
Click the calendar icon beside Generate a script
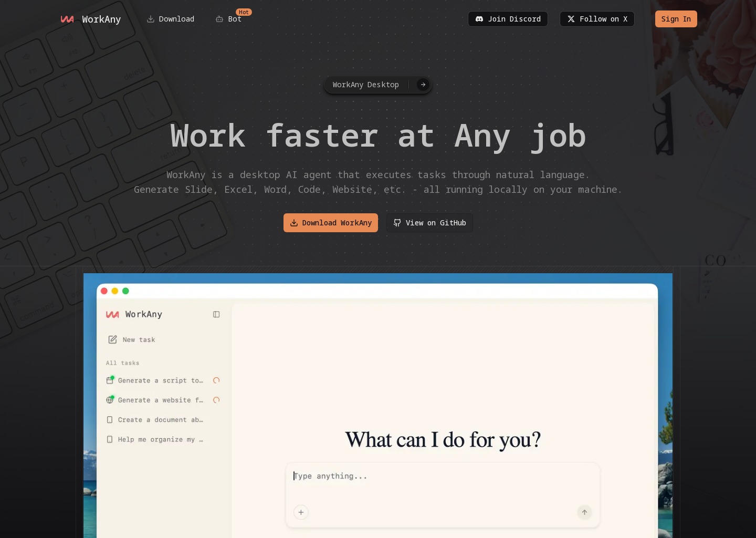110,380
